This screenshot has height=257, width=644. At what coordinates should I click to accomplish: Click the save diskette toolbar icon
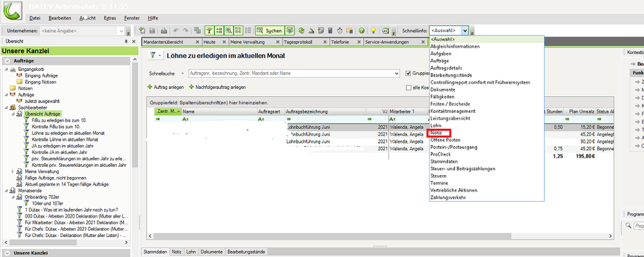pyautogui.click(x=152, y=31)
